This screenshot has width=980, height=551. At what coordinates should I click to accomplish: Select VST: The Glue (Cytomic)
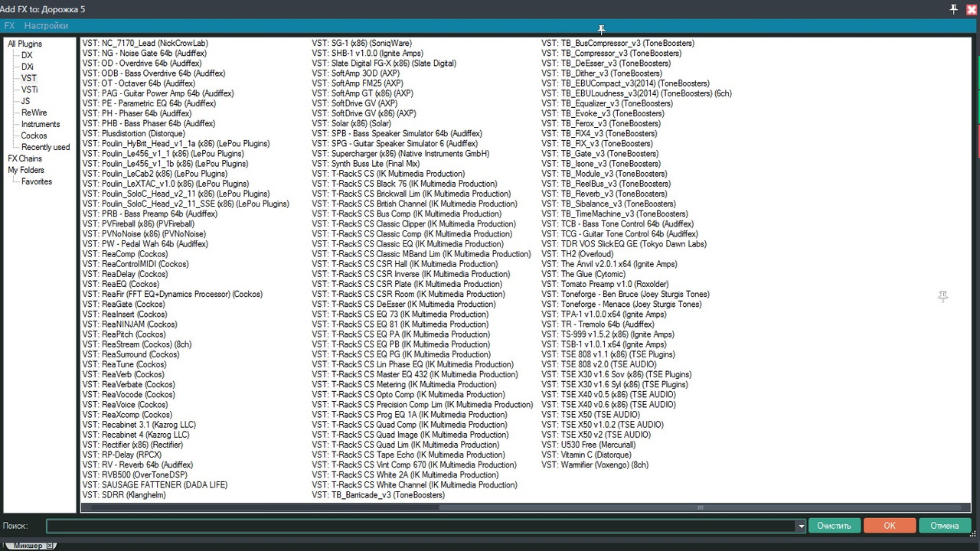pos(583,274)
